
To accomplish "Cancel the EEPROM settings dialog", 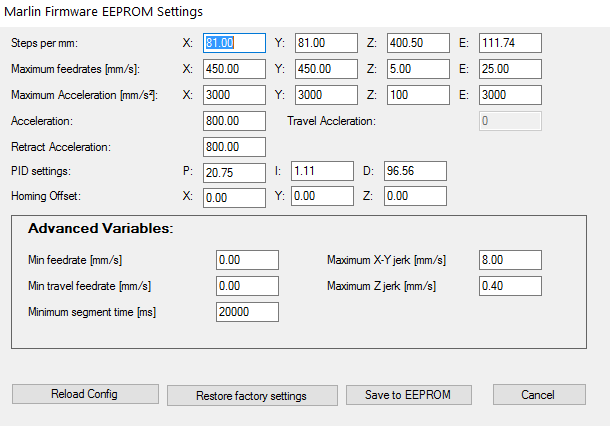I will pos(539,395).
